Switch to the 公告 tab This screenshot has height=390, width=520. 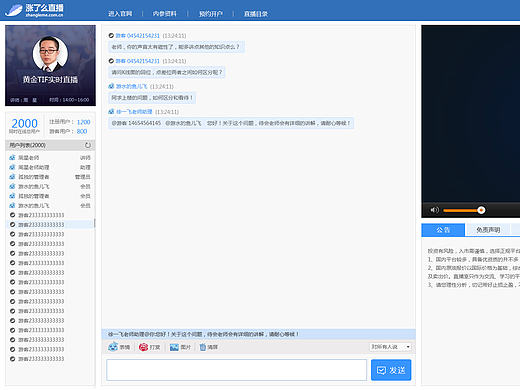coord(443,230)
